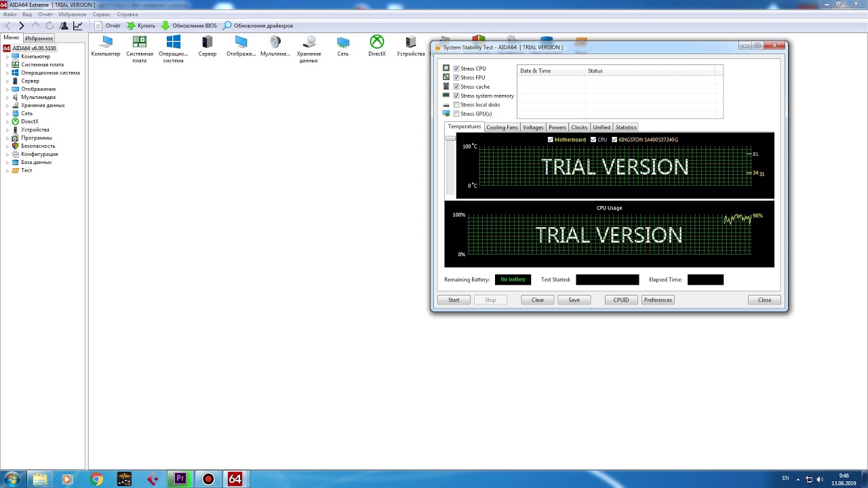Switch to the Cooling Fans tab

[502, 127]
